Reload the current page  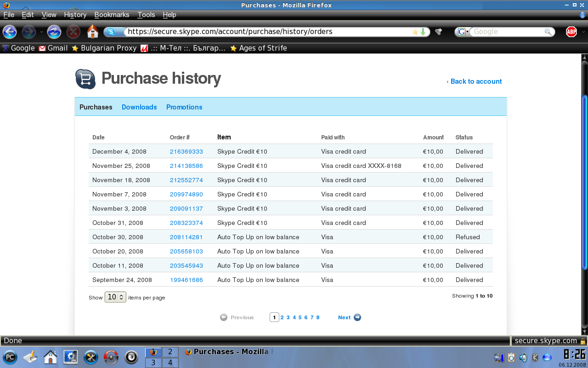tap(54, 32)
